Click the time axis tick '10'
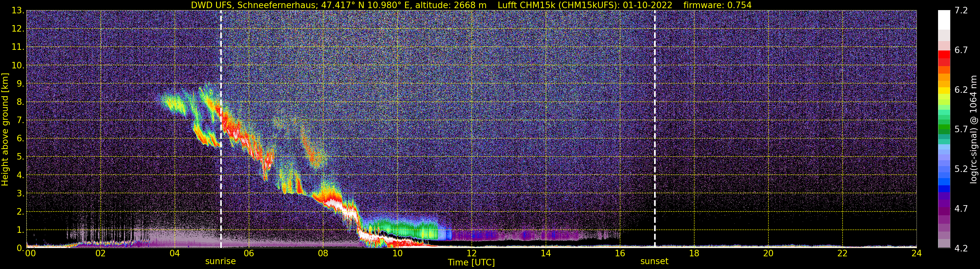The image size is (980, 269). pos(397,254)
